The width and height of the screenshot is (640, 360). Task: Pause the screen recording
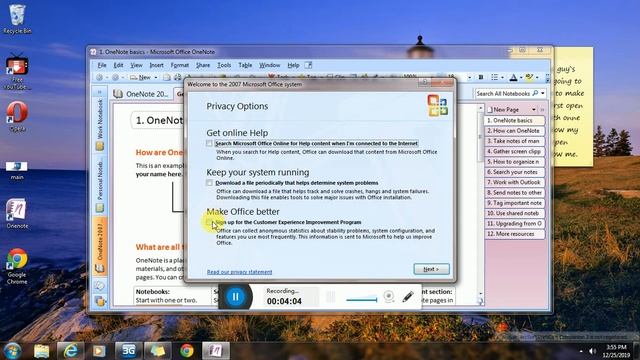(x=235, y=297)
